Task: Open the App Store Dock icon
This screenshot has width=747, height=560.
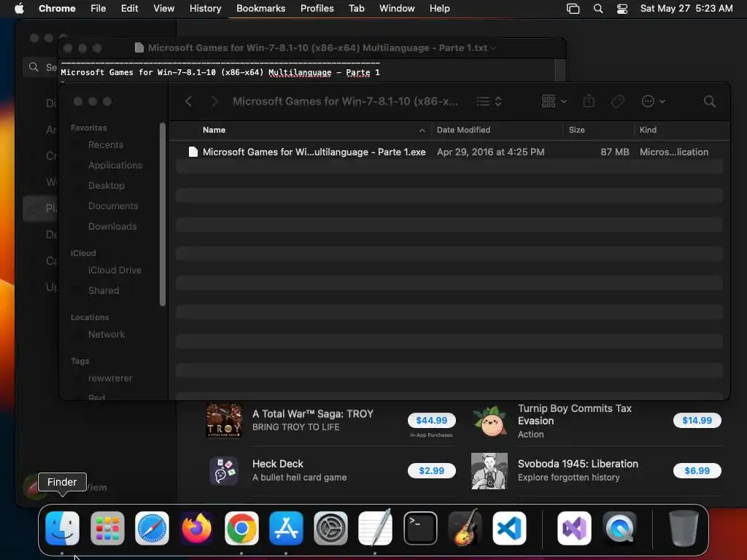Action: point(286,528)
